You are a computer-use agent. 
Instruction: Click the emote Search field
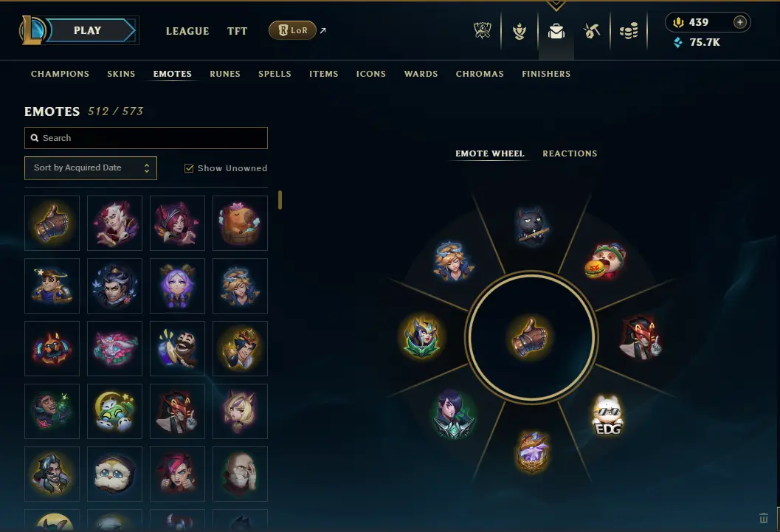pos(146,138)
